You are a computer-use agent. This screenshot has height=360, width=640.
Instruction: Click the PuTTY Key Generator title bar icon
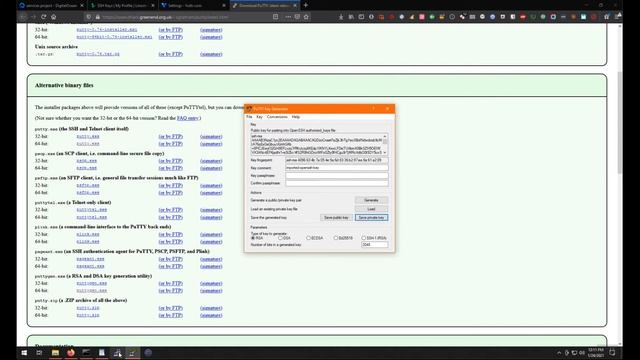249,109
